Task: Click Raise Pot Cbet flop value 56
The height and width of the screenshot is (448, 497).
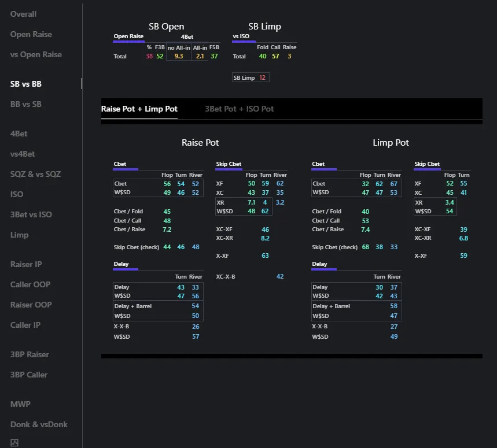Action: click(167, 184)
